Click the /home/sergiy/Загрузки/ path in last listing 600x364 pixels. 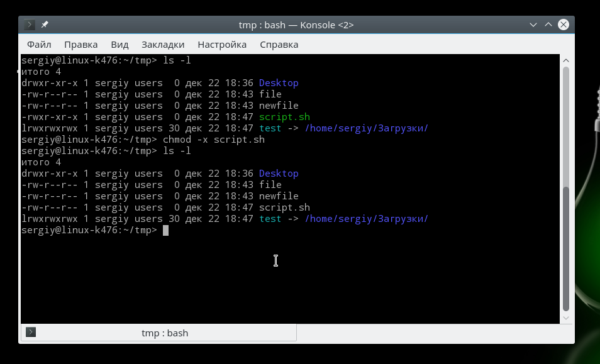[x=366, y=219]
